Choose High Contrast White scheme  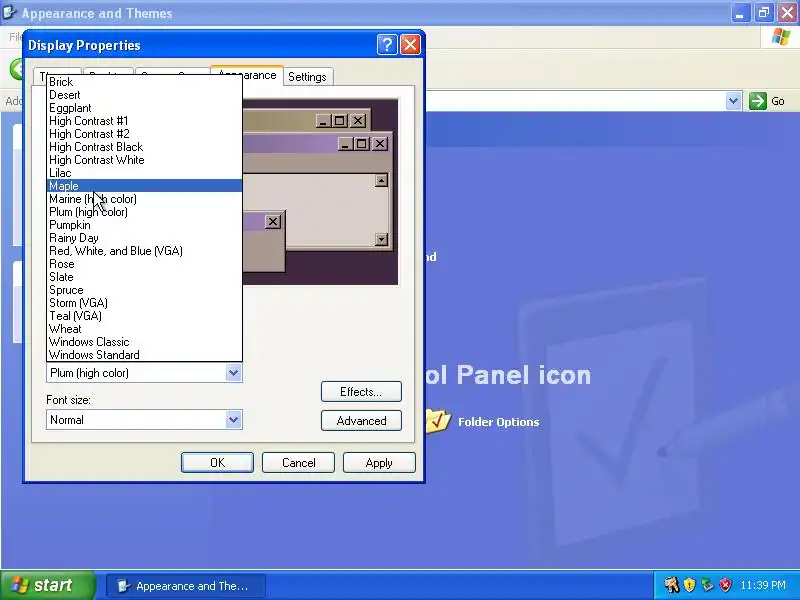[x=144, y=160]
